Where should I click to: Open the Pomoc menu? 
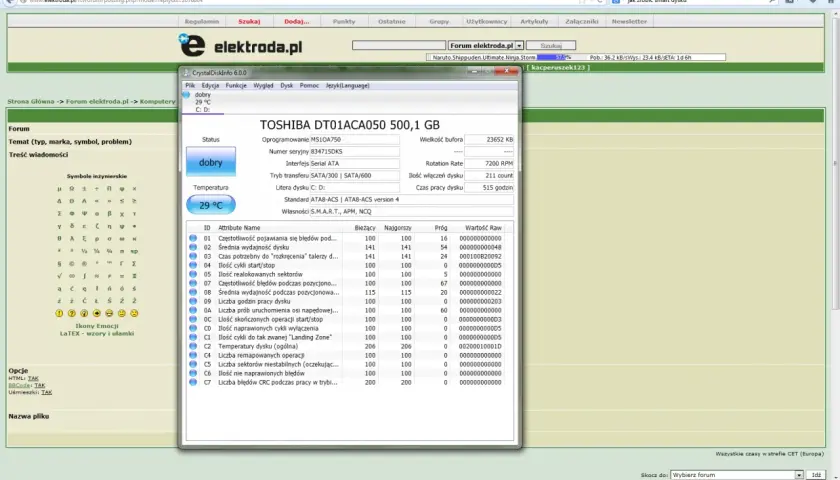pos(309,86)
